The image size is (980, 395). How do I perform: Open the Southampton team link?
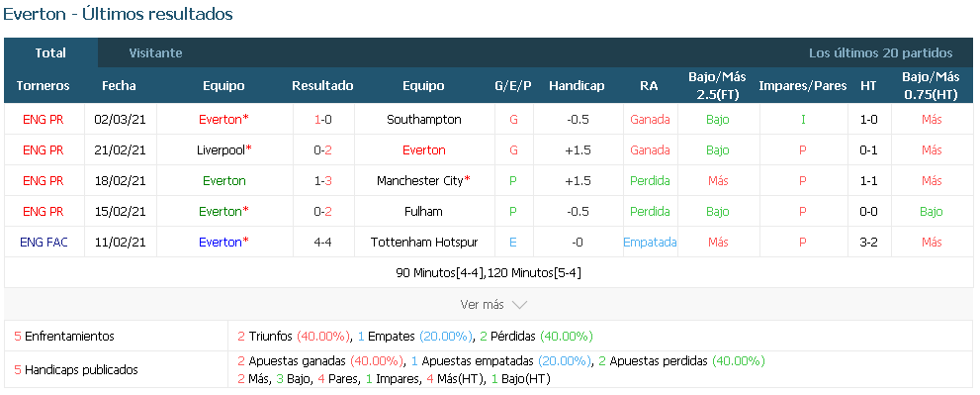coord(424,119)
